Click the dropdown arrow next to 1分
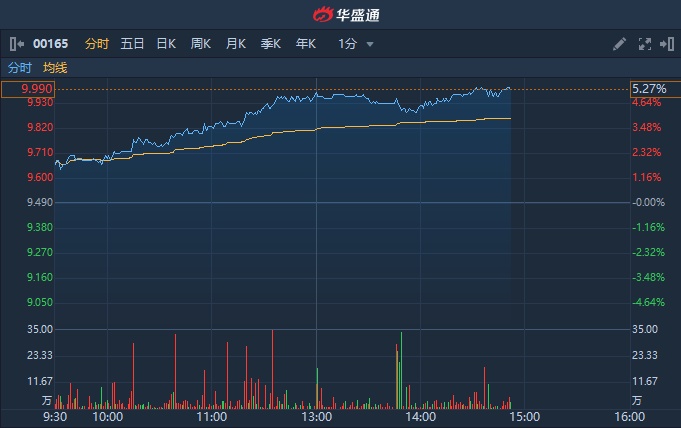The height and width of the screenshot is (428, 681). pyautogui.click(x=370, y=44)
